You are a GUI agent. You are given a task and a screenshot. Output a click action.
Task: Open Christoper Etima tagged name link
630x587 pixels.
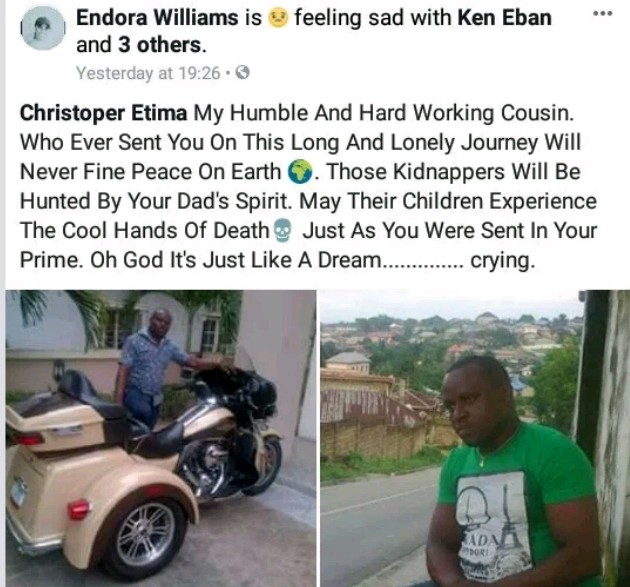(x=103, y=113)
